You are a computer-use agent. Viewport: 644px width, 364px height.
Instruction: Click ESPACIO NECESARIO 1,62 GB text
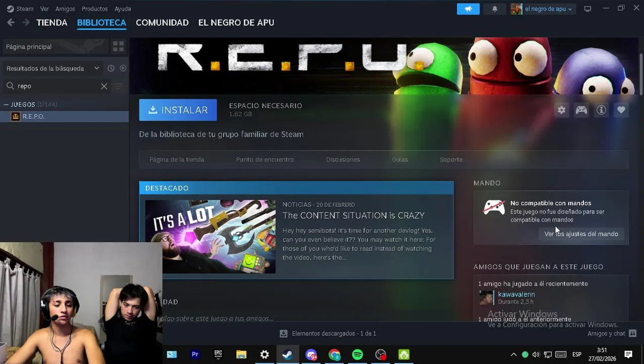[265, 110]
